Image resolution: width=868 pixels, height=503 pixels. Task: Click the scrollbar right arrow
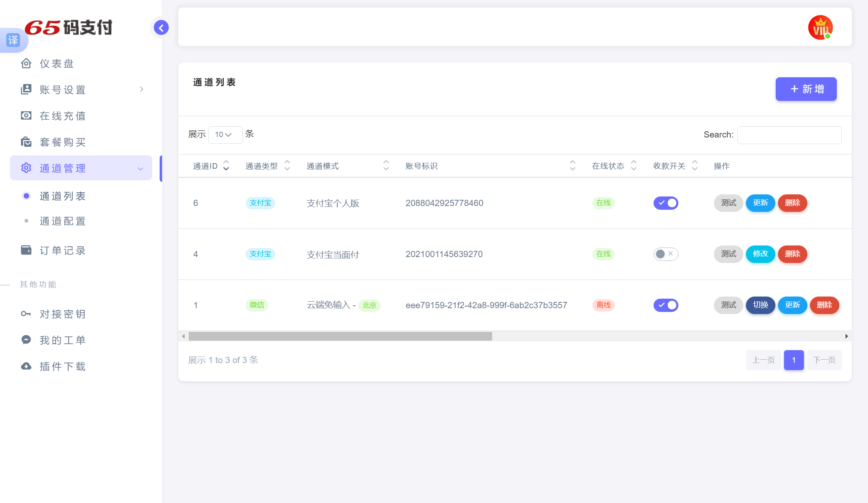pos(846,336)
